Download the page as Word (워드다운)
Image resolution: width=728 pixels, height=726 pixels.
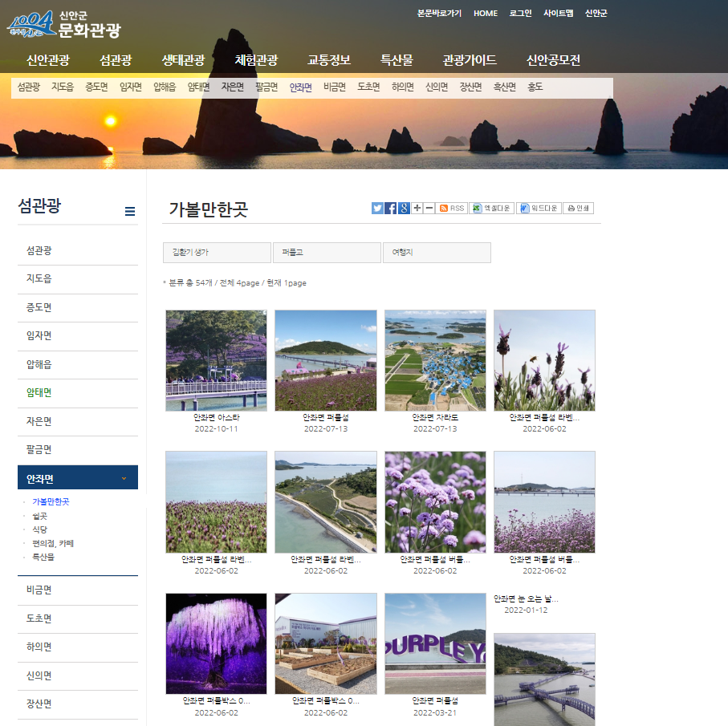(538, 208)
